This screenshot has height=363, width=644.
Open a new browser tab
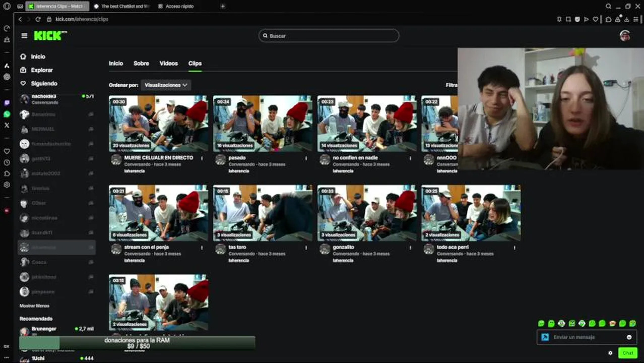point(223,6)
